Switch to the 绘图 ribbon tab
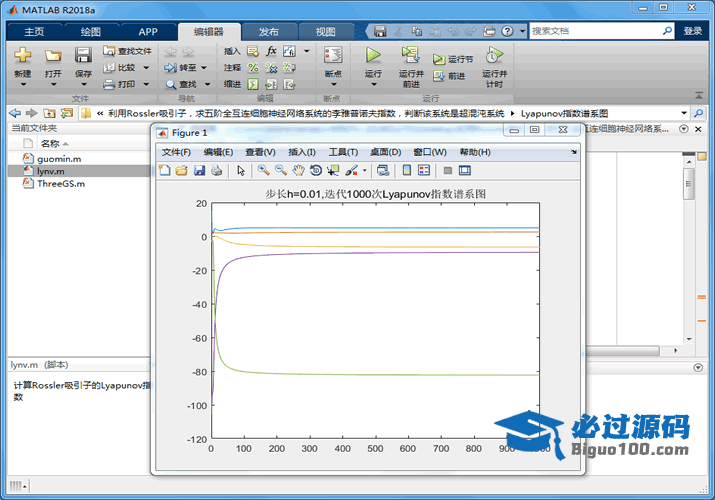This screenshot has height=500, width=715. click(91, 31)
